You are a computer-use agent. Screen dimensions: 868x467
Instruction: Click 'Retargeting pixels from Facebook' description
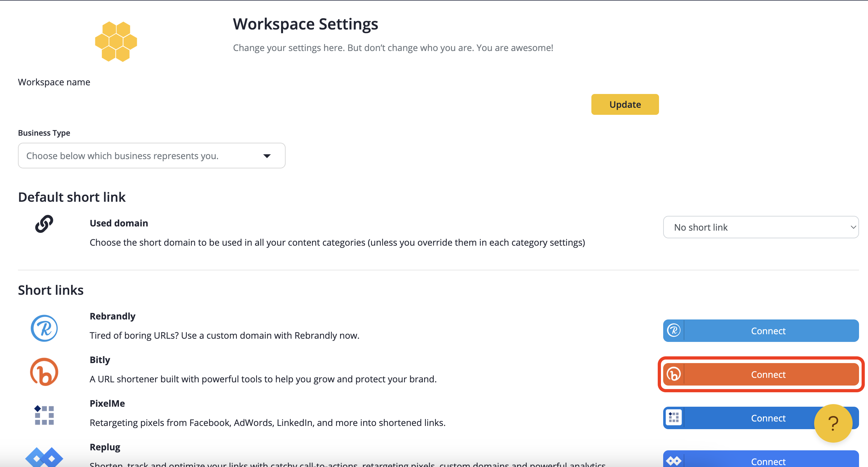pos(268,423)
